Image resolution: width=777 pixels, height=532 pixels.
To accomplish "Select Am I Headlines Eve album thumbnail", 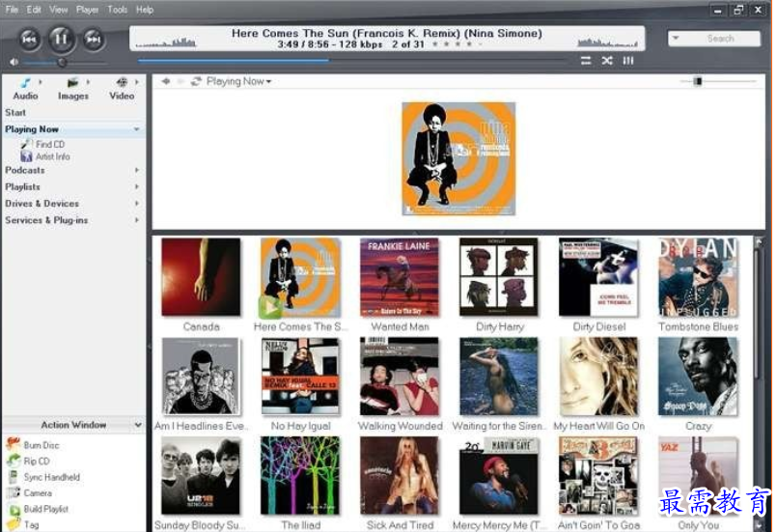I will [201, 377].
